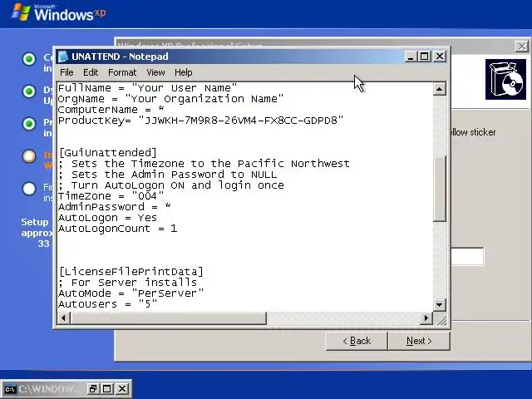Click the horizontal scrollbar thumb
532x399 pixels.
coord(169,318)
